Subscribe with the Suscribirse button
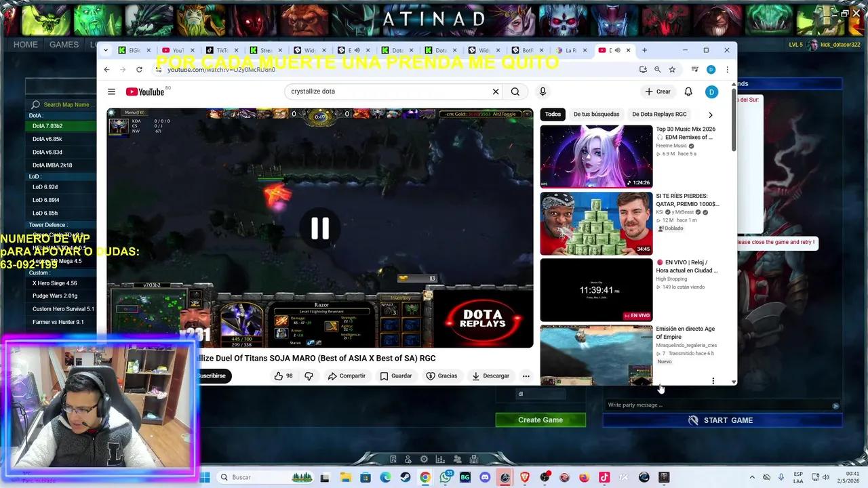 (212, 376)
